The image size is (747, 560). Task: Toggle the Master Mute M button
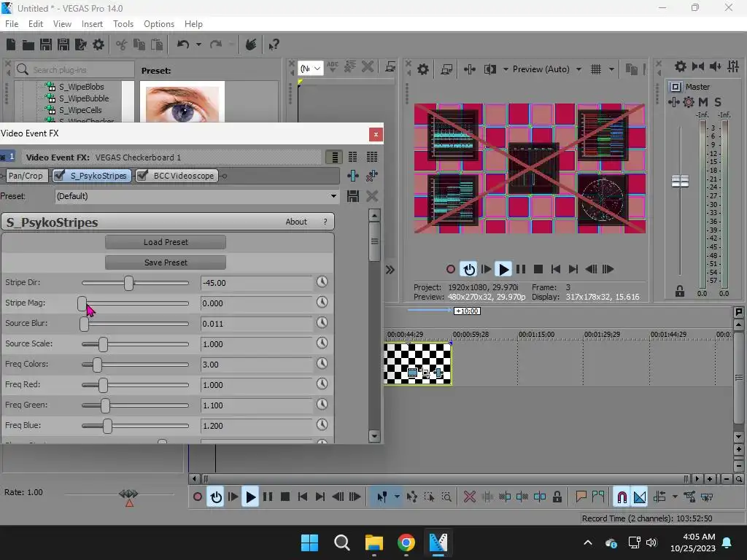click(703, 102)
